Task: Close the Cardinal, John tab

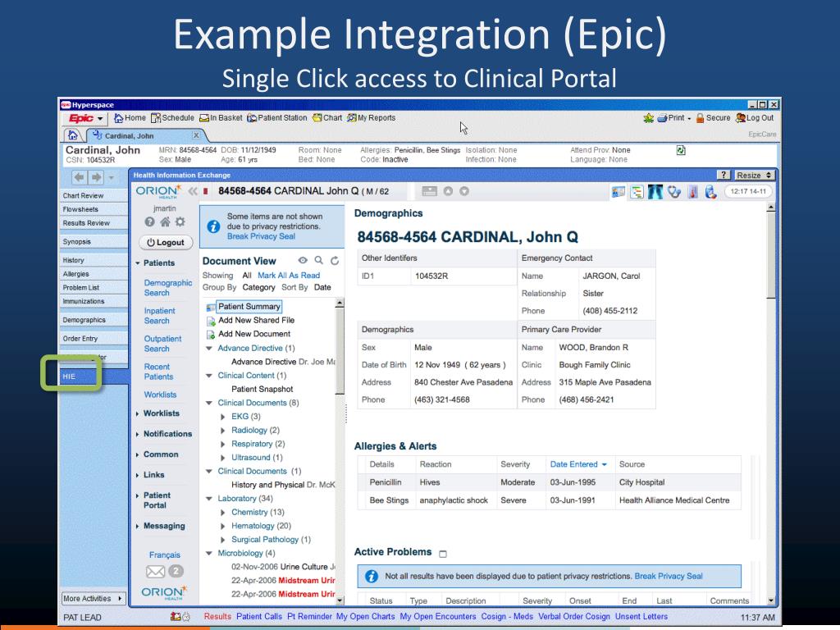Action: coord(196,135)
